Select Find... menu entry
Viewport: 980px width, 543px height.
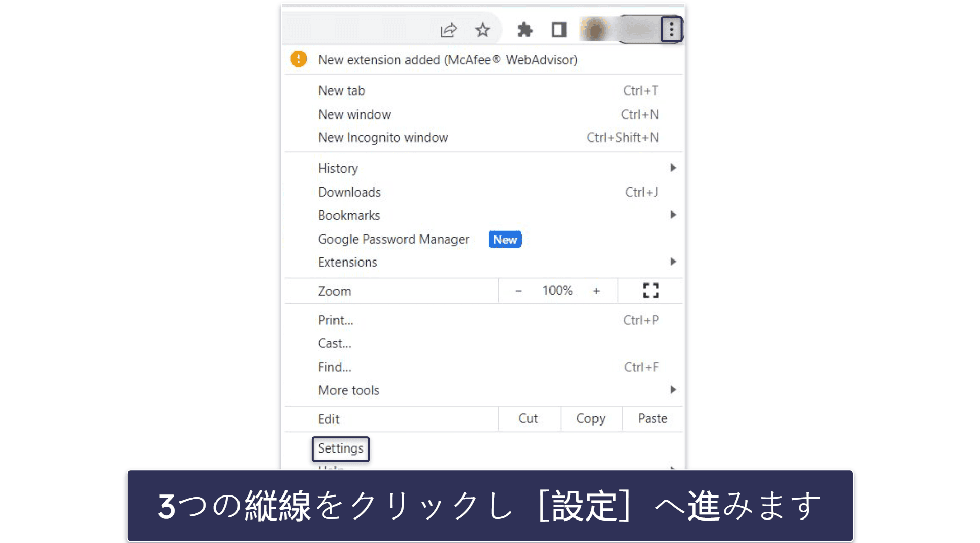click(484, 367)
